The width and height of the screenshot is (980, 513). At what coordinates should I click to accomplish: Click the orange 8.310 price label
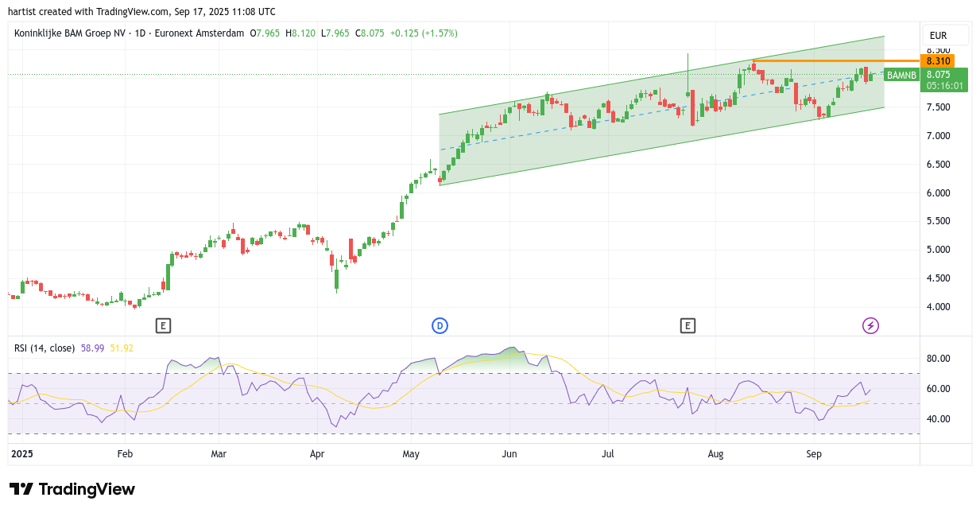coord(939,61)
